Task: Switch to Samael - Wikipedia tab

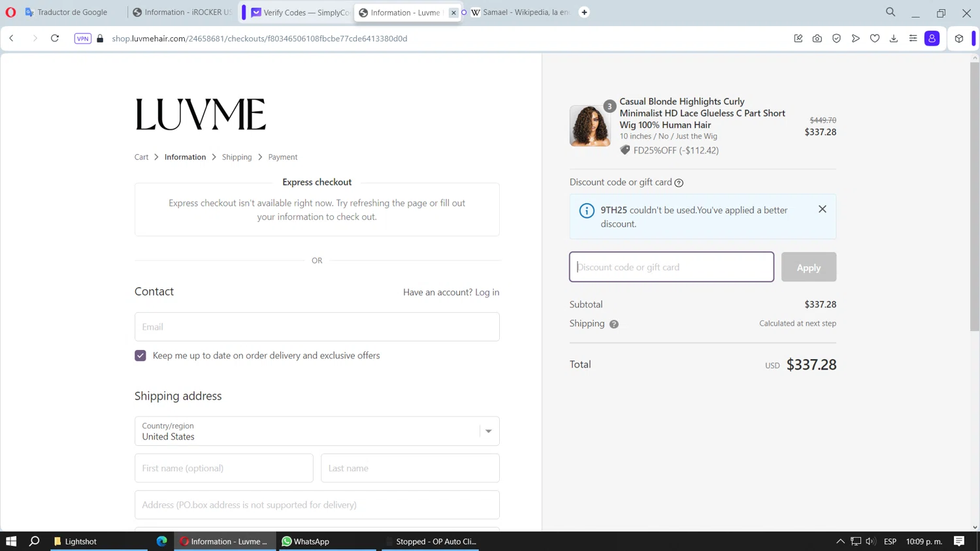Action: click(520, 12)
